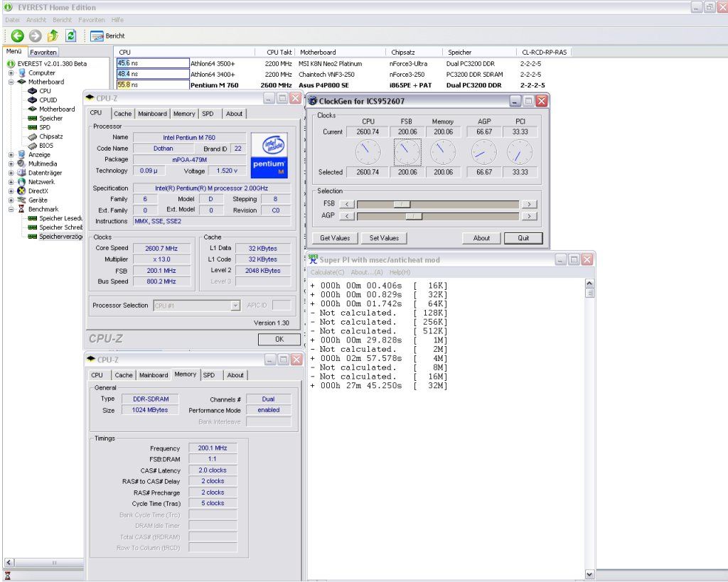Select the Datenträger tree node
This screenshot has height=582, width=728.
click(45, 173)
